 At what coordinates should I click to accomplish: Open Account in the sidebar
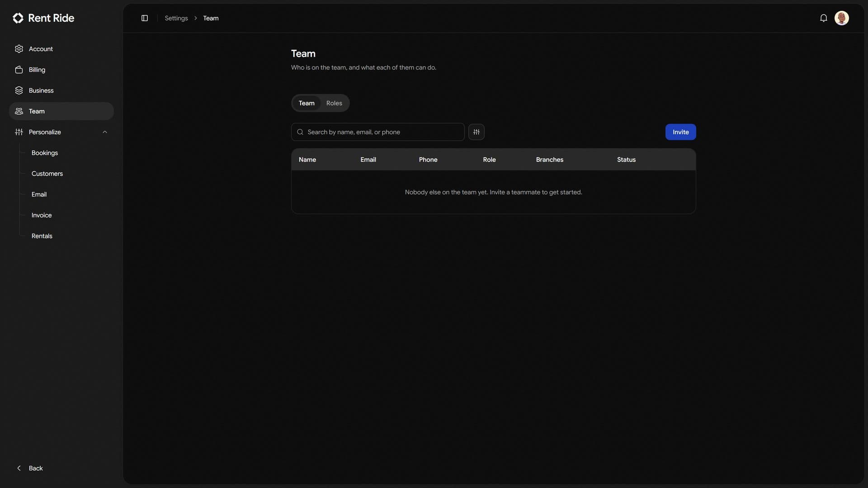(x=61, y=49)
